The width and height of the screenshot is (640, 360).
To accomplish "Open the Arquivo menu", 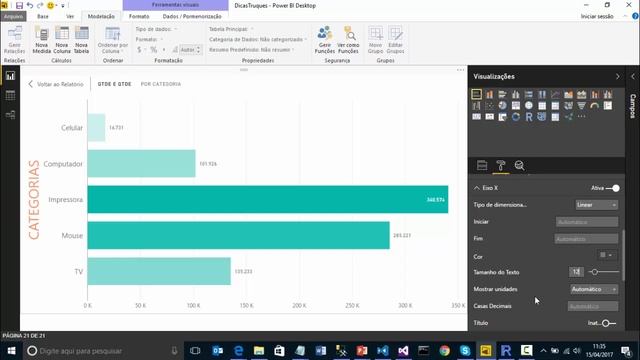I will [x=13, y=16].
